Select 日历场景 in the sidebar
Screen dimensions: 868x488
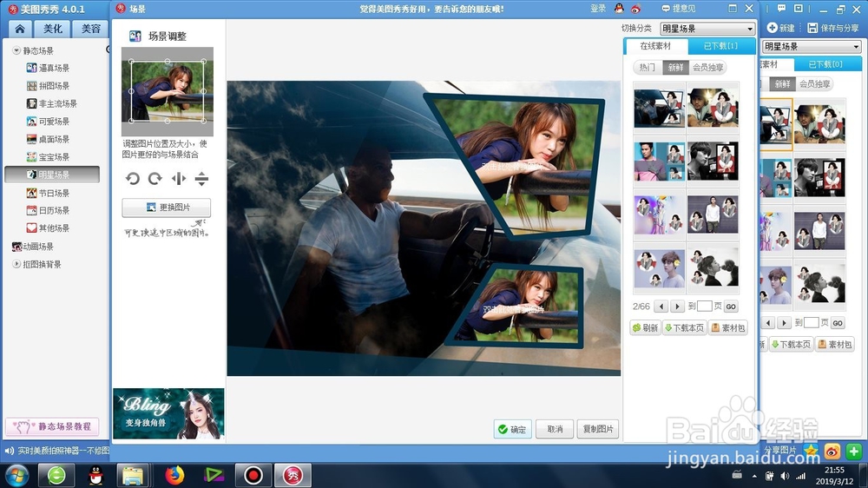point(49,210)
